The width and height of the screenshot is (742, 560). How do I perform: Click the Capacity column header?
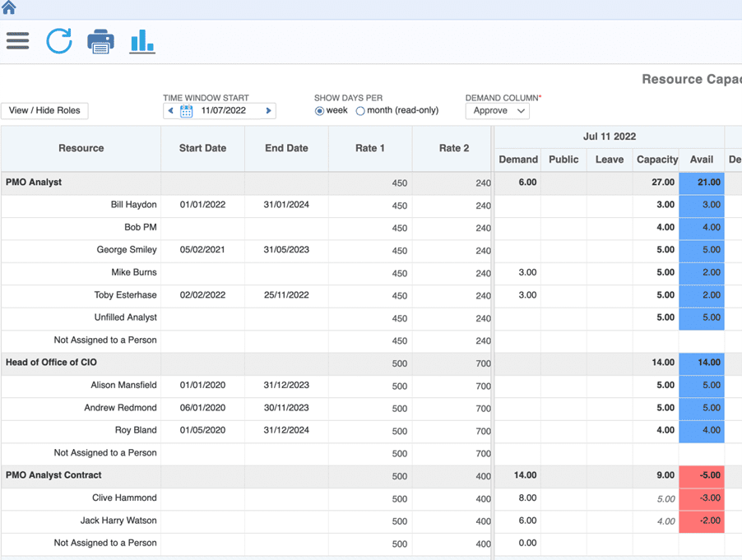(656, 160)
